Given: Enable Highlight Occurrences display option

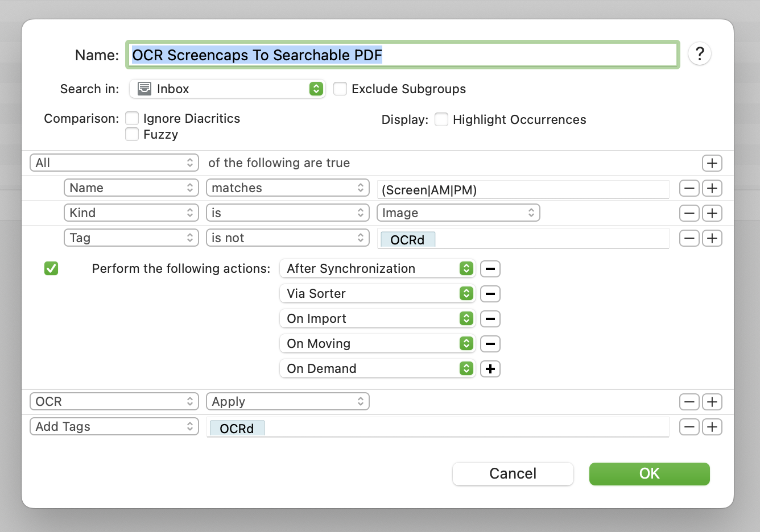Looking at the screenshot, I should tap(441, 119).
